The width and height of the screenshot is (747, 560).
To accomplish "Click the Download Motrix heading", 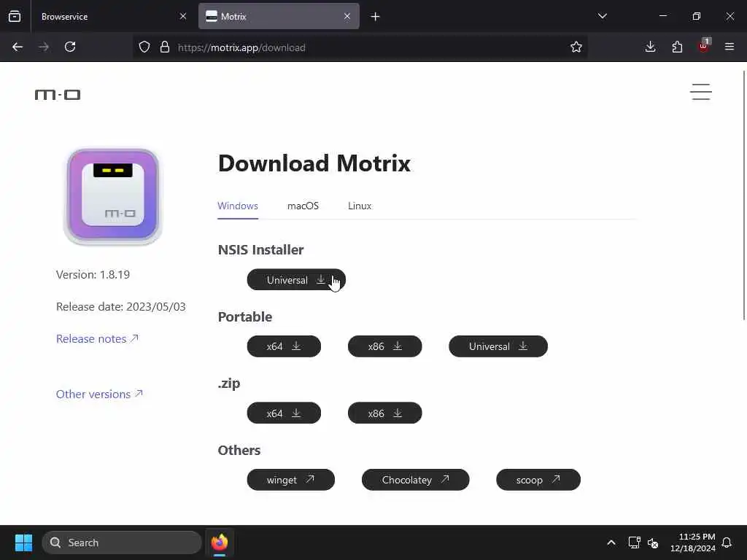I will [x=314, y=163].
